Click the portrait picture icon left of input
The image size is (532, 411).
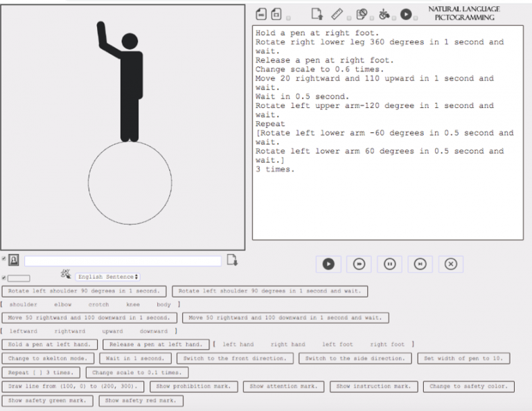point(14,260)
